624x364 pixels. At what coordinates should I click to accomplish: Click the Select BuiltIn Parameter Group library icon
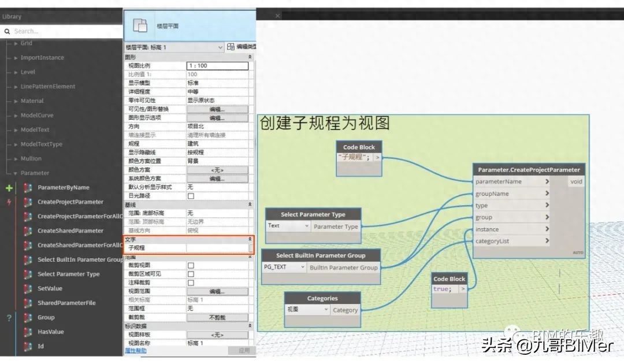28,260
